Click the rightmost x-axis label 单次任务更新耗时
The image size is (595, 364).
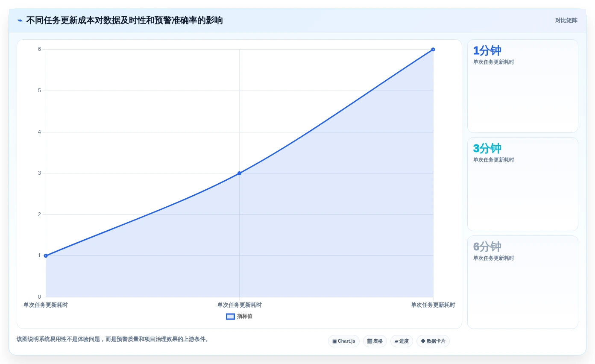coord(433,305)
